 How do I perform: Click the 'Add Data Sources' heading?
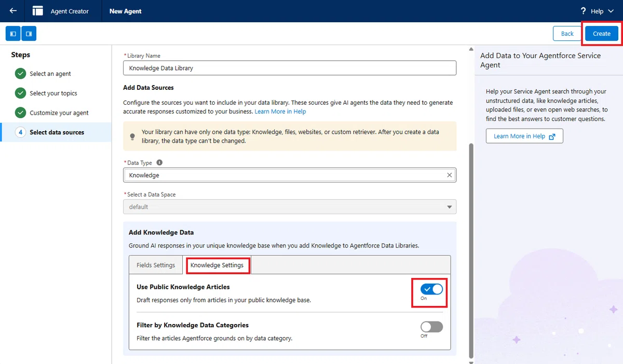[x=148, y=88]
